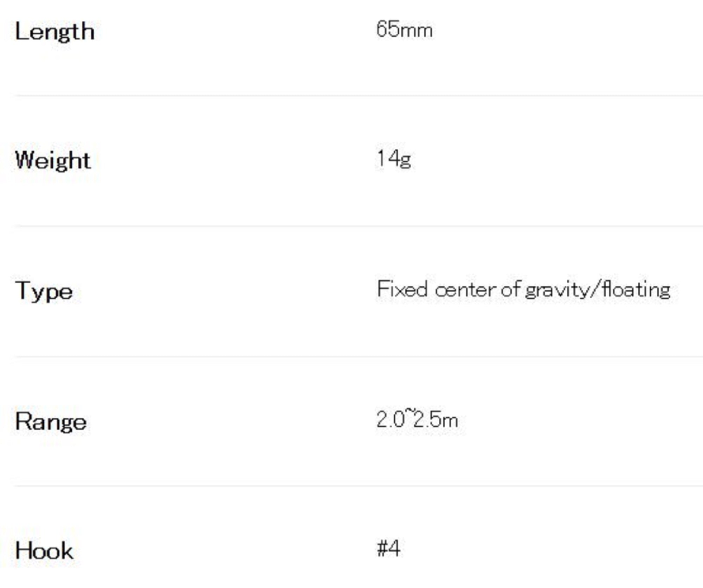Click the Length label
The height and width of the screenshot is (588, 703).
click(x=55, y=32)
